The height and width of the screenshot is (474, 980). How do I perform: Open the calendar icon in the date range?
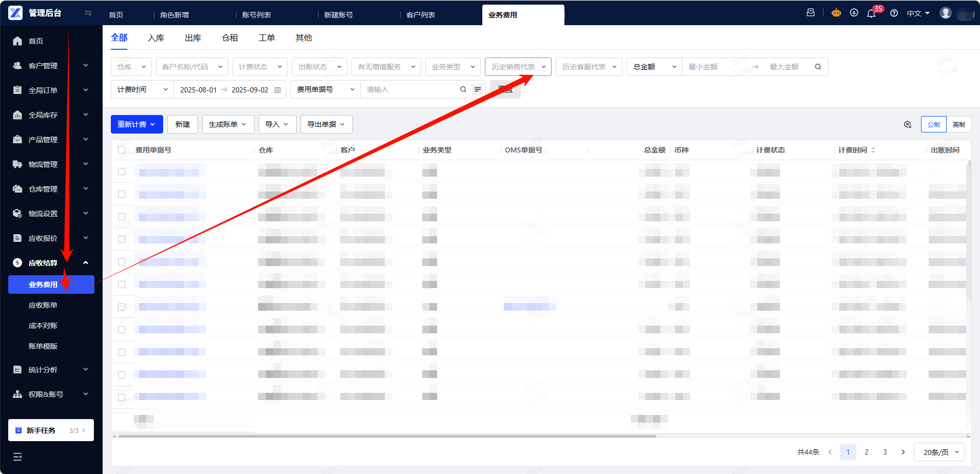click(278, 90)
